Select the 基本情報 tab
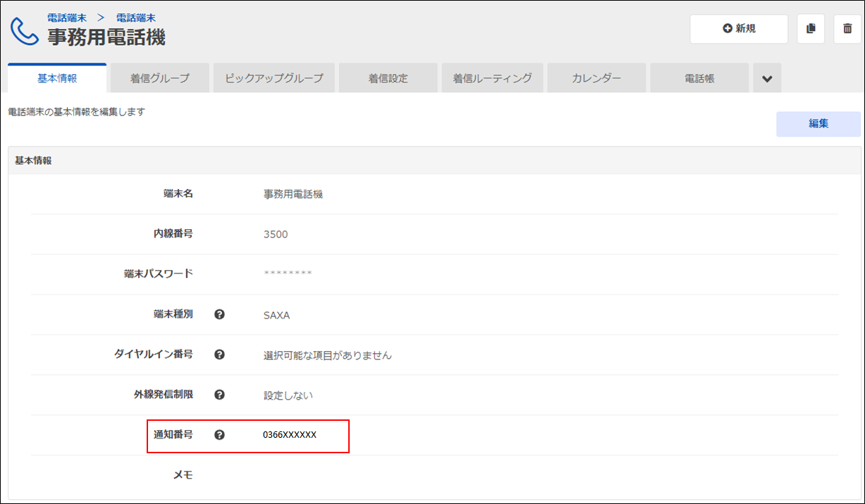The height and width of the screenshot is (504, 865). tap(57, 78)
